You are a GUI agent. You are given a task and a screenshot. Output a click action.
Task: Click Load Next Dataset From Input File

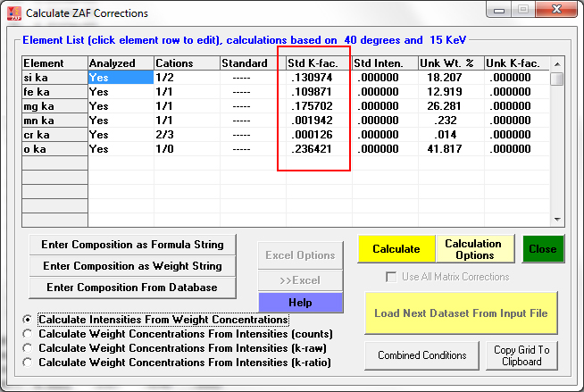(x=462, y=313)
